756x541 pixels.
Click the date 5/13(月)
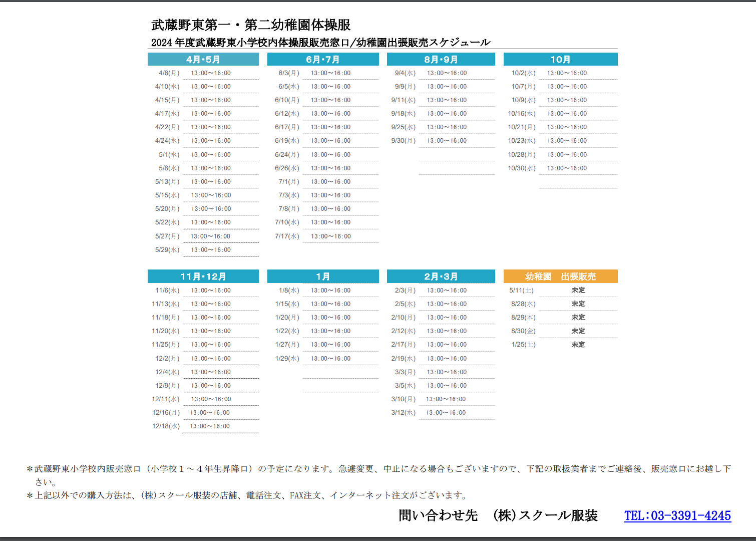pos(167,182)
